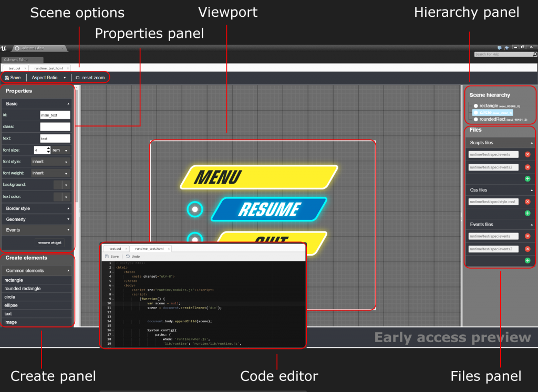Click the search magnifier icon beside Search For Help
538x392 pixels.
535,54
